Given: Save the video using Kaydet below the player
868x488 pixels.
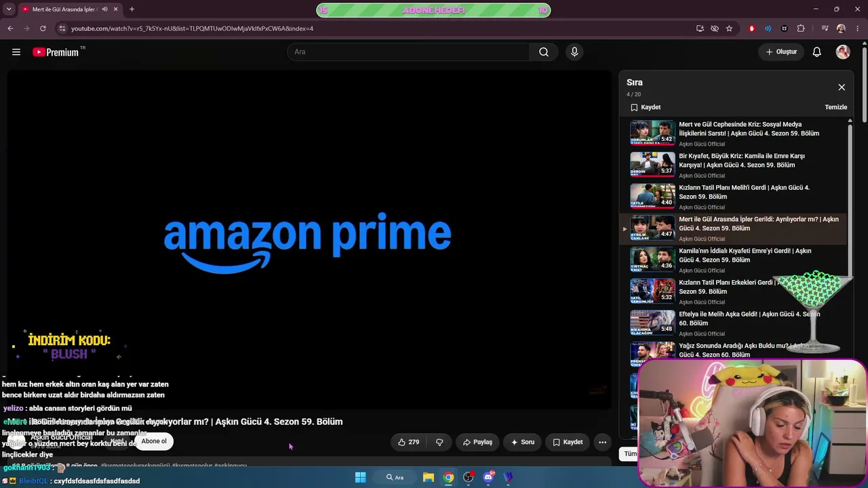Looking at the screenshot, I should (568, 442).
